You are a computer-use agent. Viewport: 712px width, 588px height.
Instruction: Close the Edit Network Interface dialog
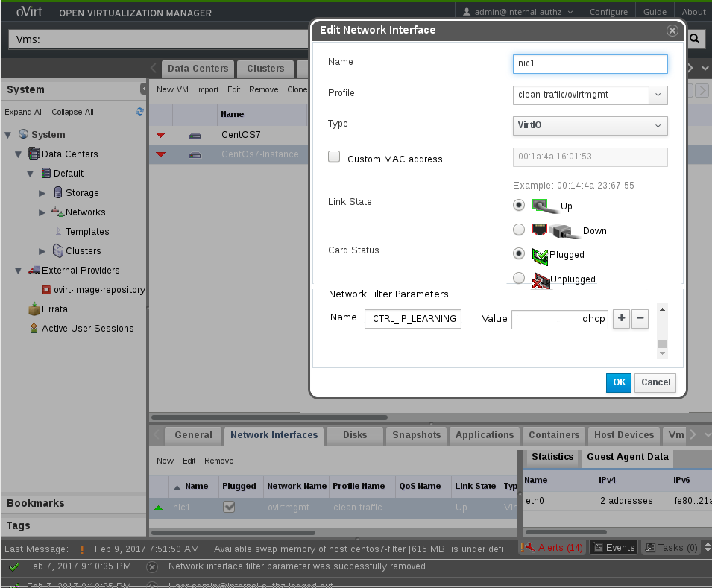point(672,31)
